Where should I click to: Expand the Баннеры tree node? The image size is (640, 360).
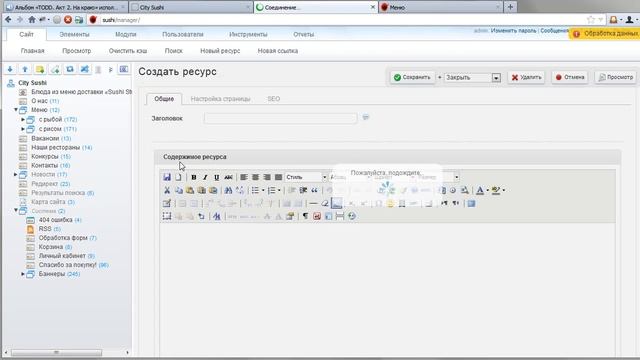(23, 274)
